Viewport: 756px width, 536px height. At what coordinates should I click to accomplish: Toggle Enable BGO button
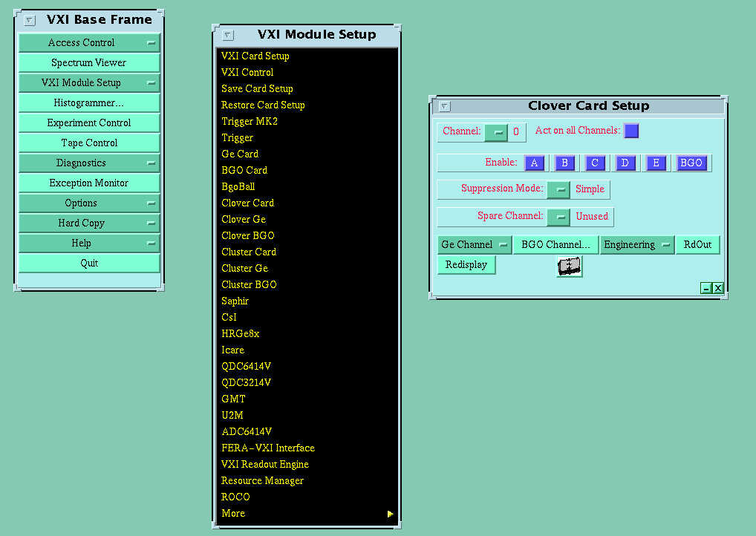(691, 163)
